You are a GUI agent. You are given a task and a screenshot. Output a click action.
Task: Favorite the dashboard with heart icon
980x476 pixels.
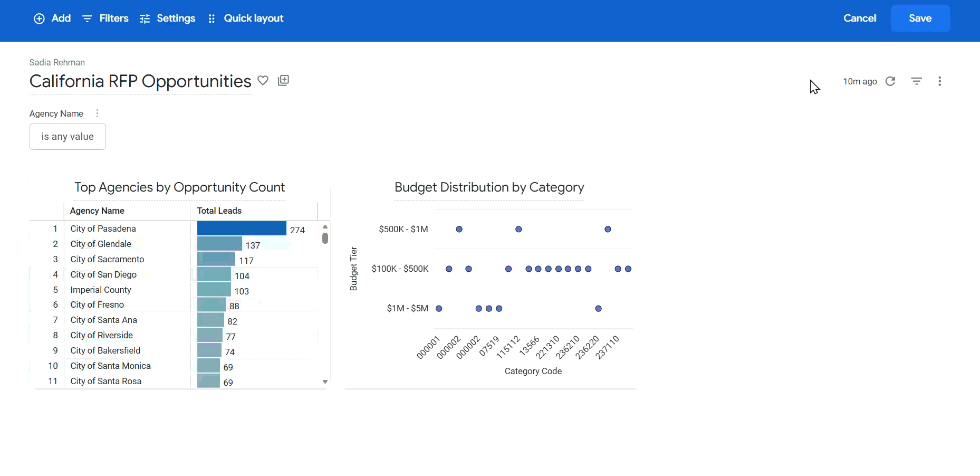pos(263,81)
